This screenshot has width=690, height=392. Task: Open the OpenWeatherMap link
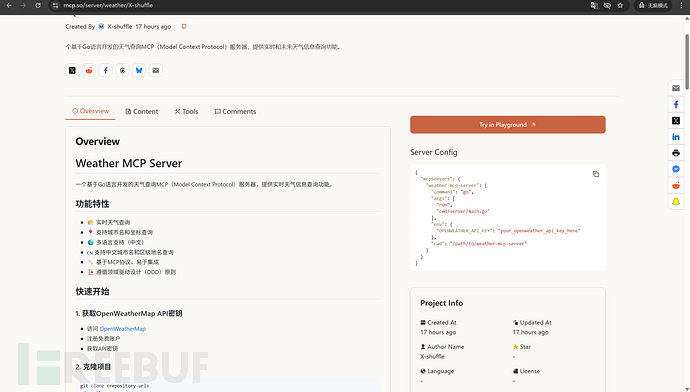tap(122, 329)
